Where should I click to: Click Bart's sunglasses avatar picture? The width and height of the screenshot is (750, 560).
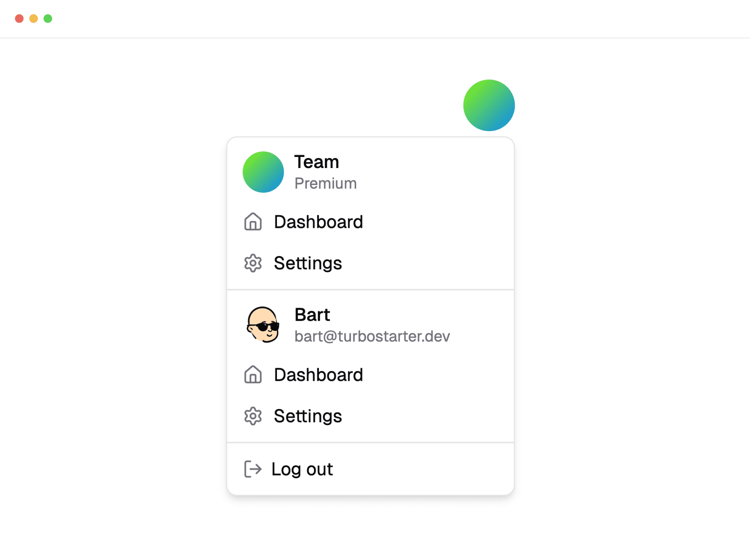pyautogui.click(x=263, y=325)
